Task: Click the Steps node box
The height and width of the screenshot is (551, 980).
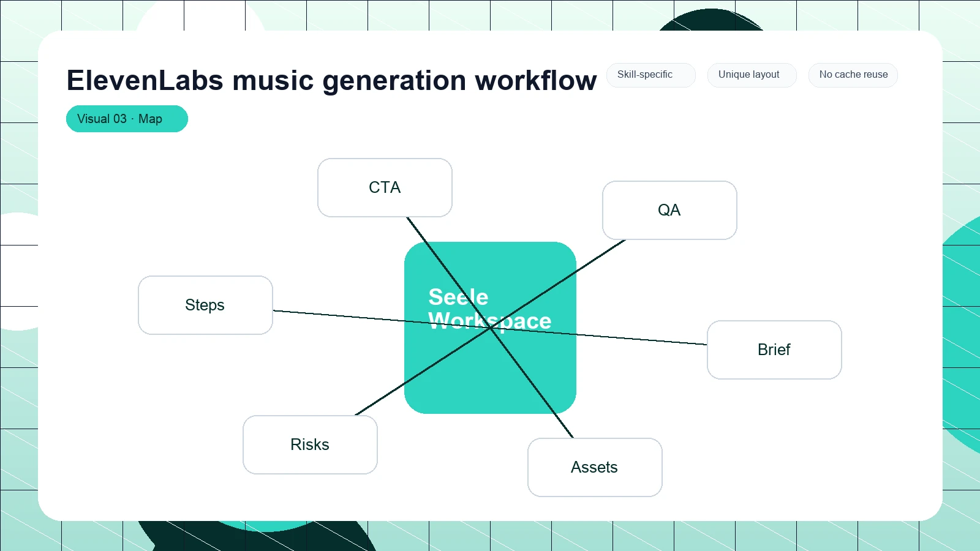Action: coord(205,305)
